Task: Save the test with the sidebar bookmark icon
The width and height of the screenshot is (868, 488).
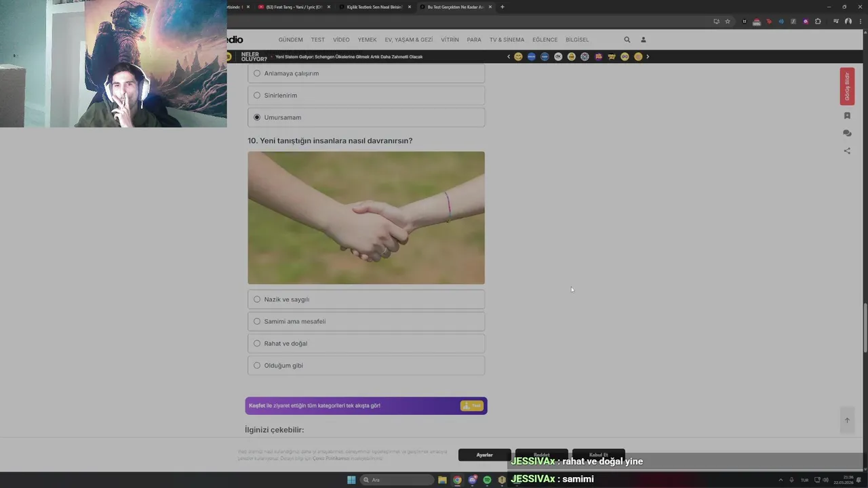Action: (847, 116)
